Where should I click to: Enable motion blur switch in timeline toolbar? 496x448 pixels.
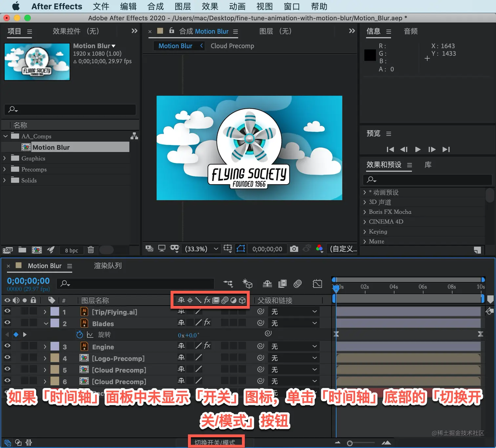click(x=298, y=284)
